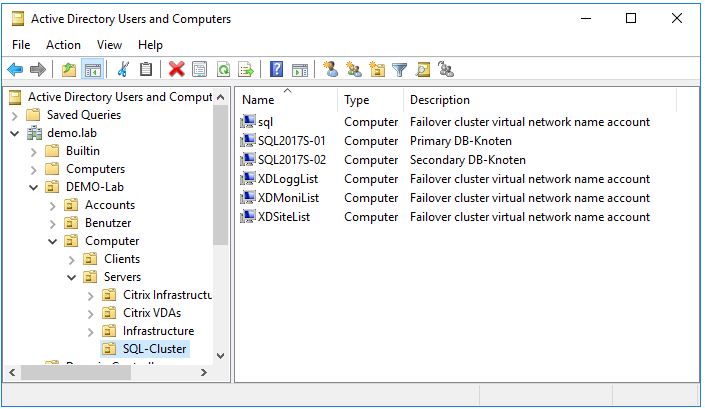This screenshot has height=409, width=705.
Task: Open the View menu
Action: coord(109,45)
